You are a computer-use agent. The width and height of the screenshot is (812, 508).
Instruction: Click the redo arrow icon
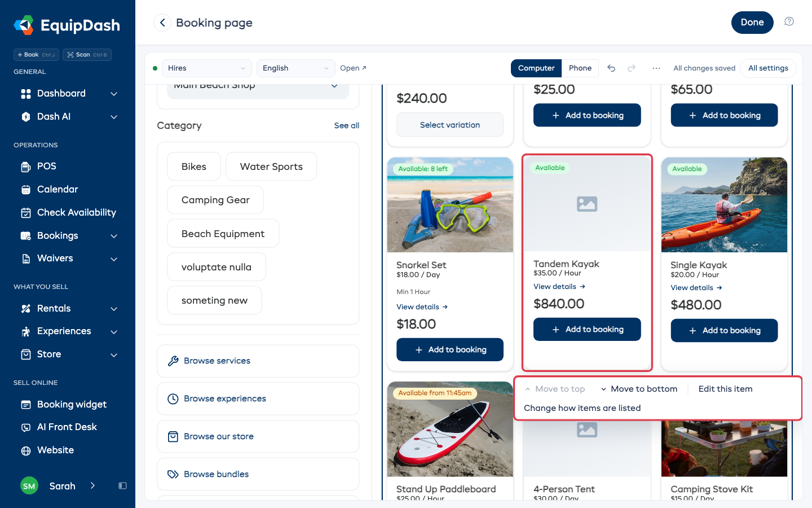pyautogui.click(x=632, y=68)
